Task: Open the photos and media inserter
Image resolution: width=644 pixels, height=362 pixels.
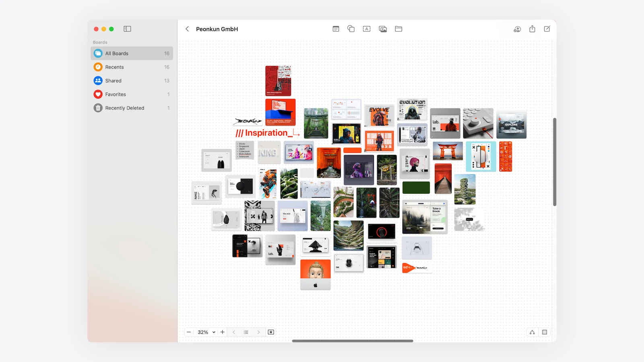Action: (x=383, y=29)
